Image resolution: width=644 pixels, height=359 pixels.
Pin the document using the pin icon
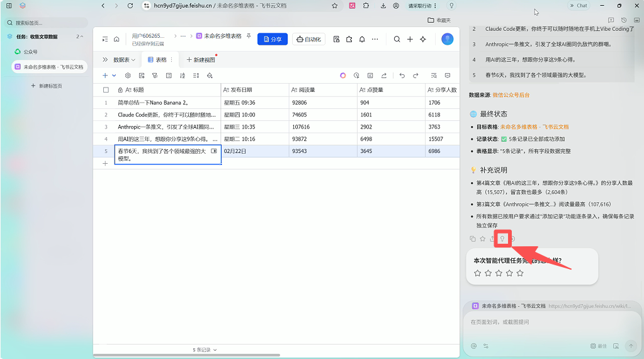(249, 36)
